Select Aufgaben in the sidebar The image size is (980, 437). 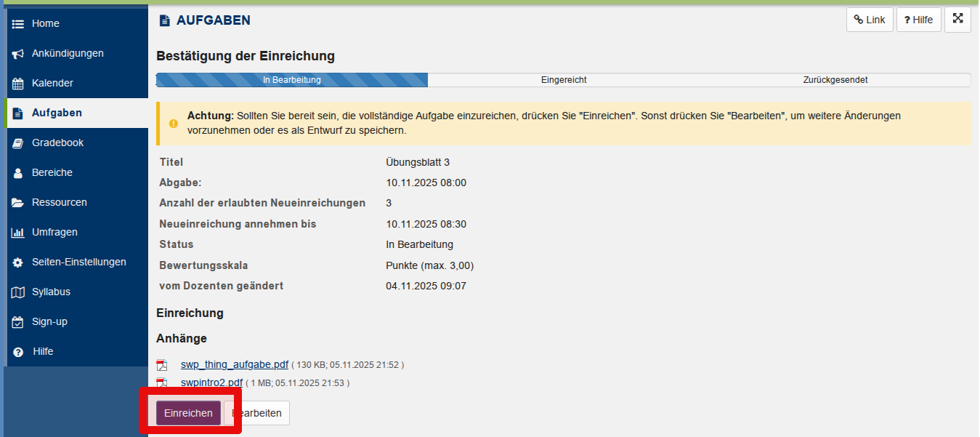click(x=57, y=113)
